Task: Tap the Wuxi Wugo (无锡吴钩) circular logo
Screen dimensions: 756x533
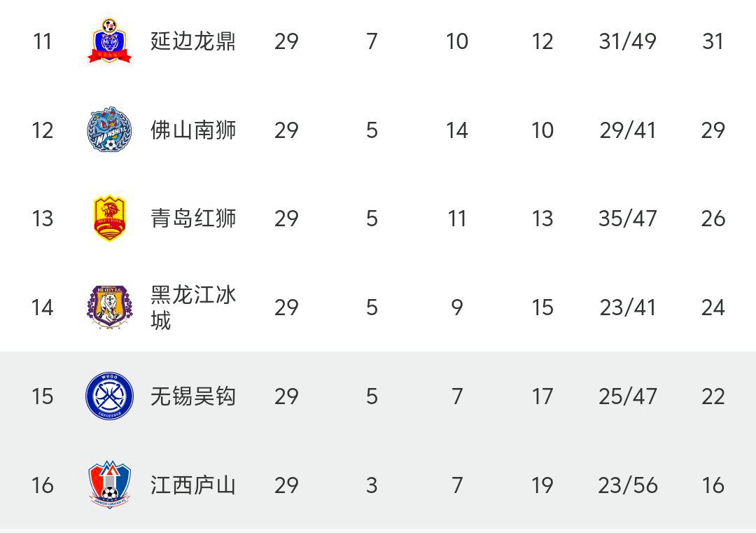Action: pyautogui.click(x=109, y=396)
